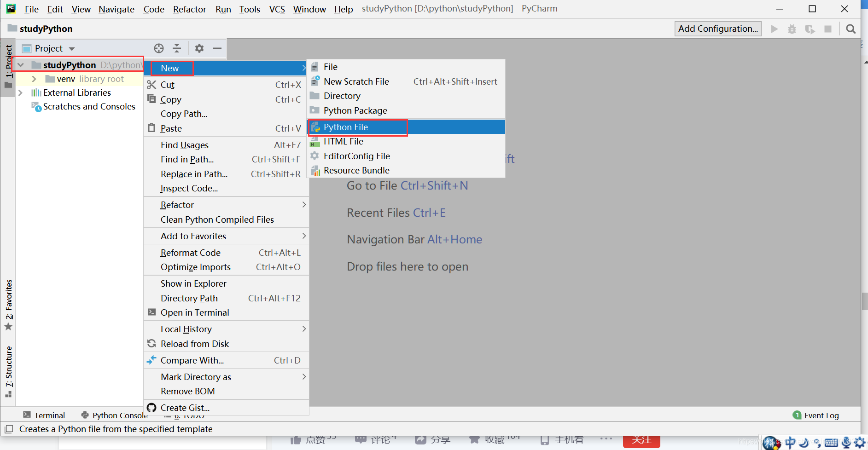Viewport: 868px width, 450px height.
Task: Open the Python Console tab
Action: pyautogui.click(x=114, y=415)
